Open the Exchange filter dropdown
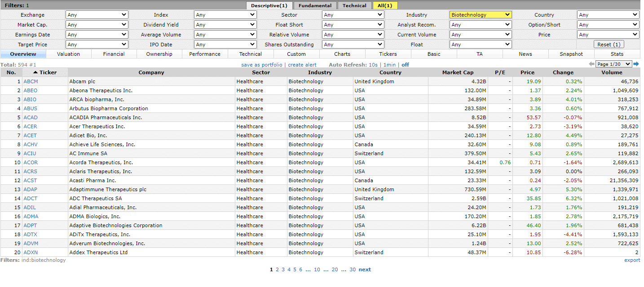Screen dimensions: 644x287 [97, 15]
